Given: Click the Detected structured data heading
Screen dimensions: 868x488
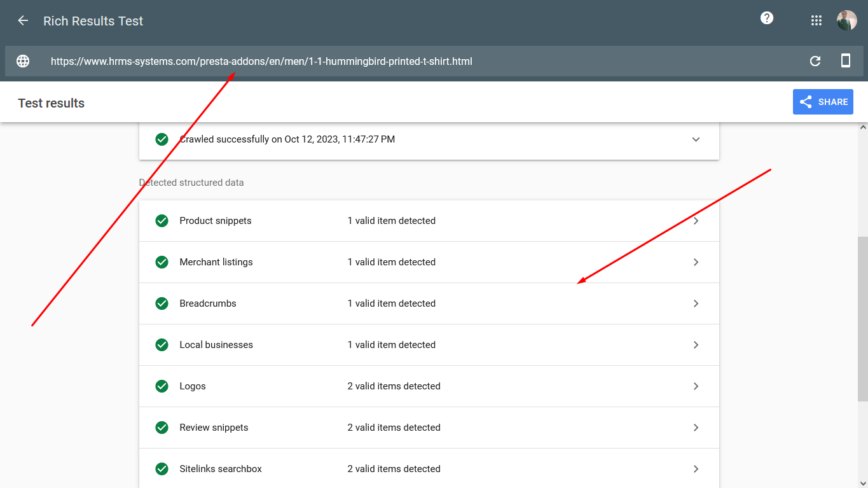Looking at the screenshot, I should 191,183.
